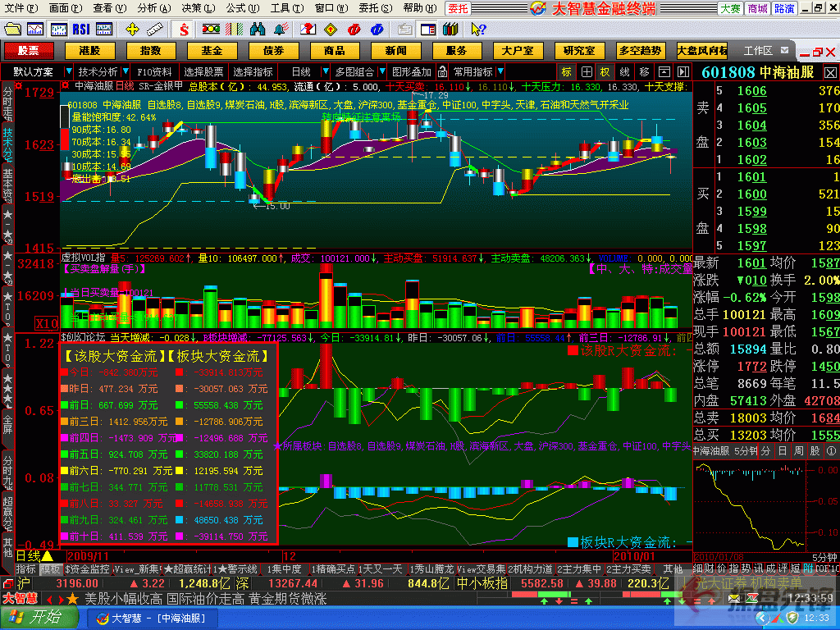This screenshot has height=630, width=840.
Task: Toggle the X10 volume scale button
Action: [x=47, y=323]
